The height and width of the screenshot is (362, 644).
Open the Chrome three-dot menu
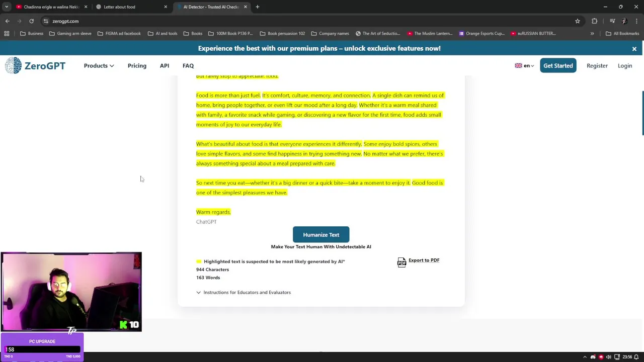point(636,21)
